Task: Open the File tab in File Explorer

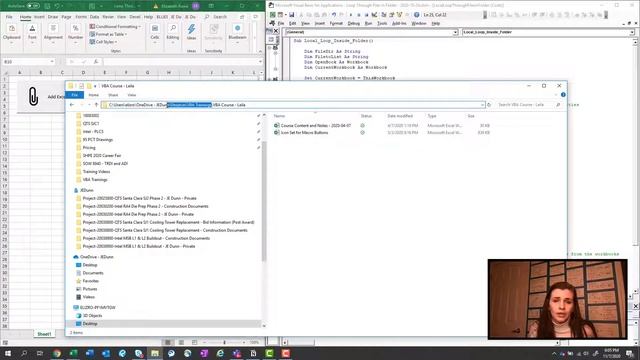Action: click(75, 95)
